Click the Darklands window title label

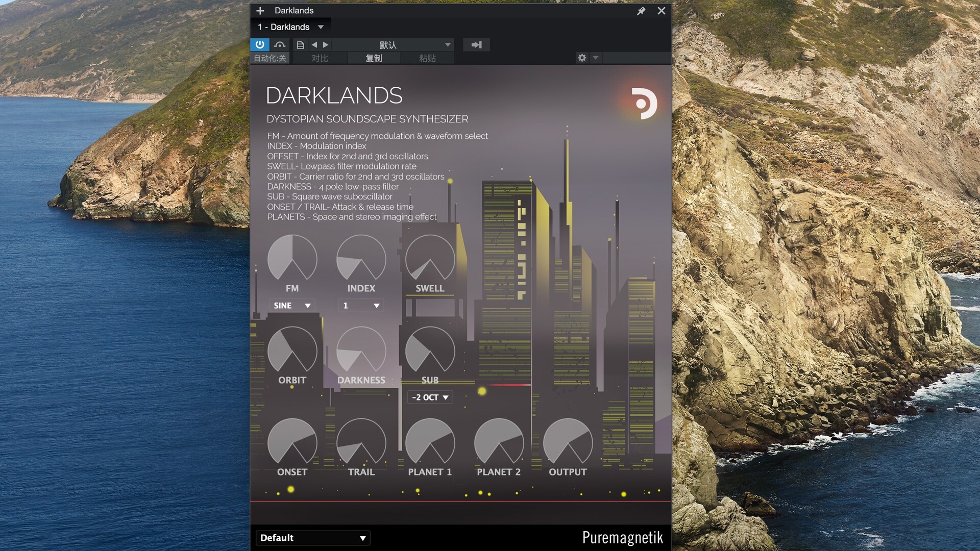(x=294, y=11)
